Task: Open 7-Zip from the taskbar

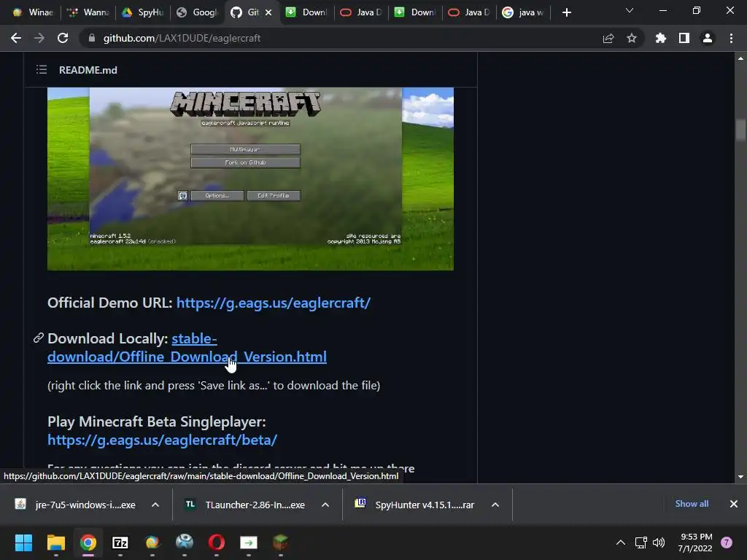Action: tap(120, 542)
